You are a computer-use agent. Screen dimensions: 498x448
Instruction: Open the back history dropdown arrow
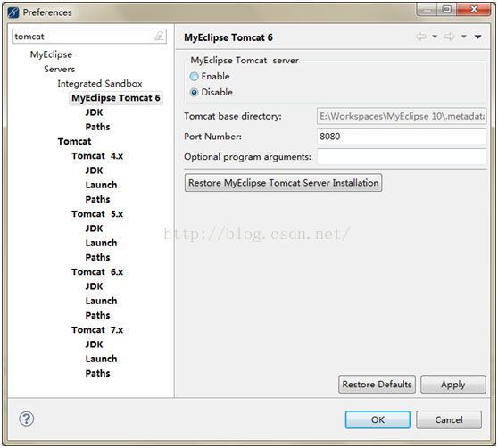(435, 37)
